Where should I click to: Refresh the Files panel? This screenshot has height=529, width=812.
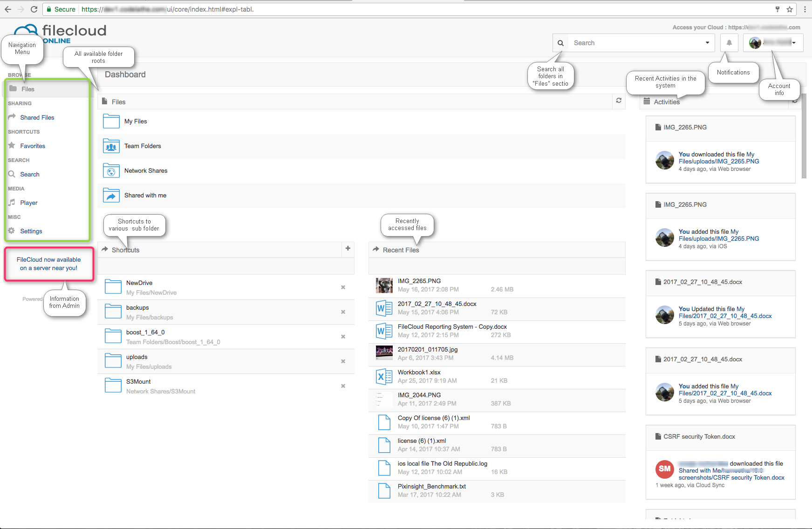619,101
